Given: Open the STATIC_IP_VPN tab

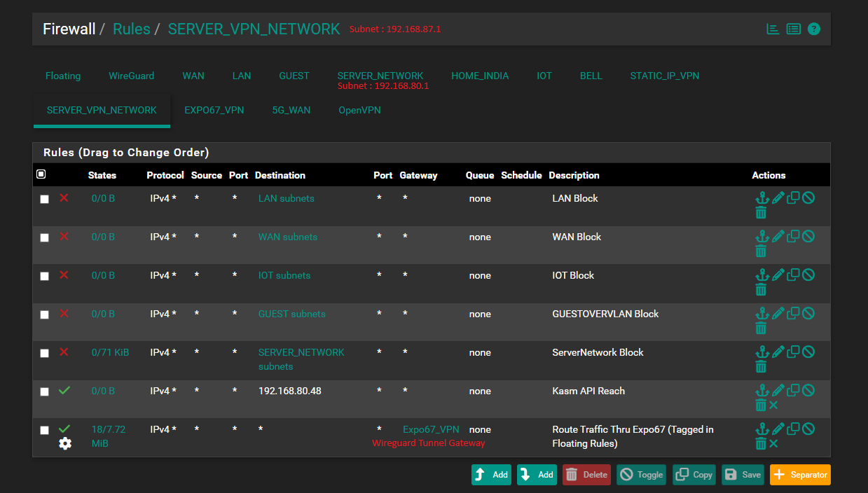Looking at the screenshot, I should coord(664,76).
